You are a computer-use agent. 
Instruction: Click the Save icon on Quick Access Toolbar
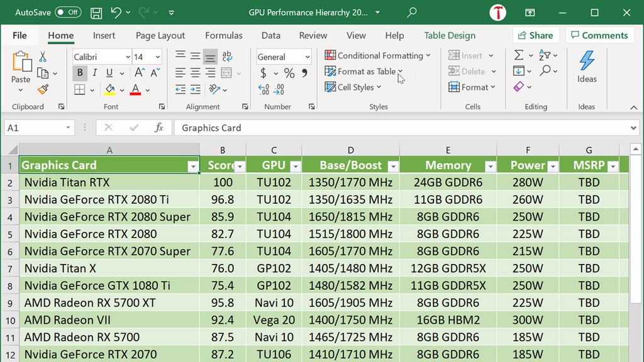pos(96,12)
